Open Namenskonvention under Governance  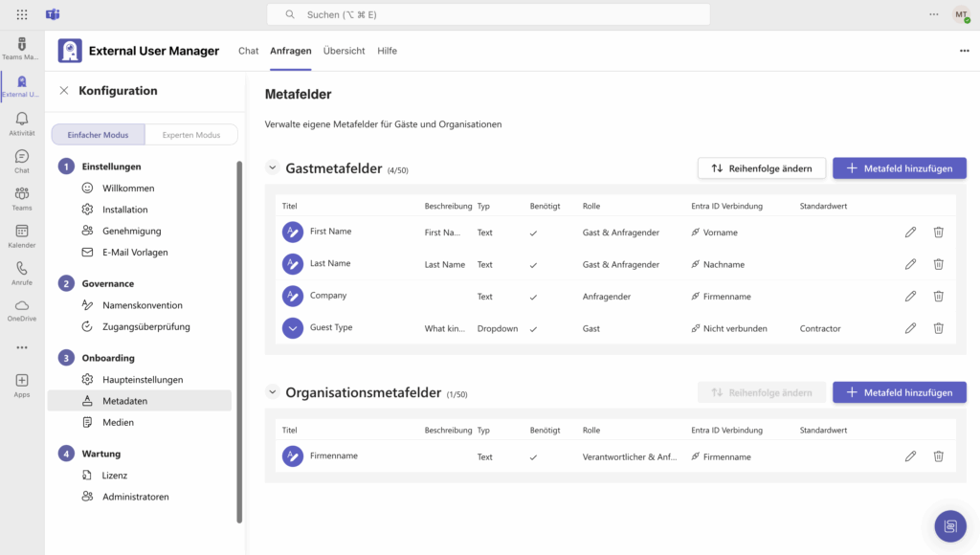143,305
